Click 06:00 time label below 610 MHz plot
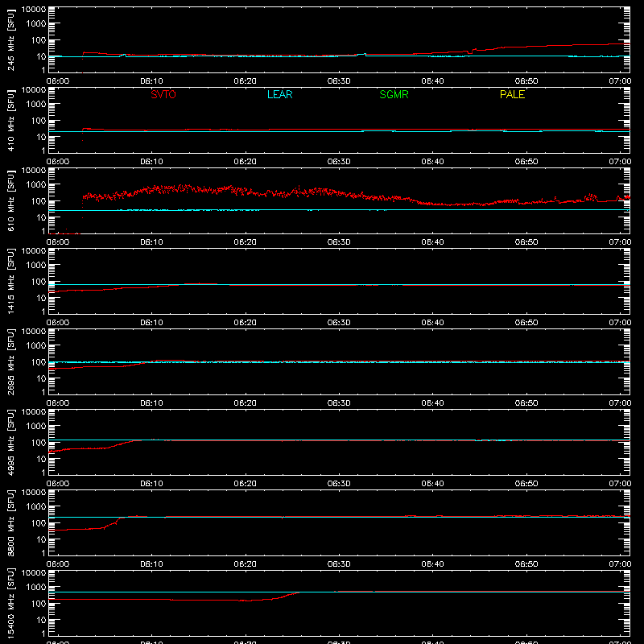This screenshot has width=644, height=644. coord(58,242)
